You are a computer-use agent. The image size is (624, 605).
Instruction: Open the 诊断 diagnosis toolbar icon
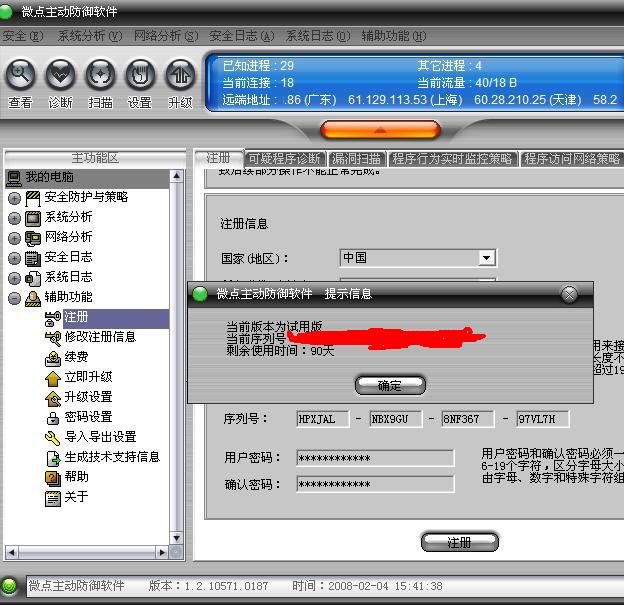(60, 74)
